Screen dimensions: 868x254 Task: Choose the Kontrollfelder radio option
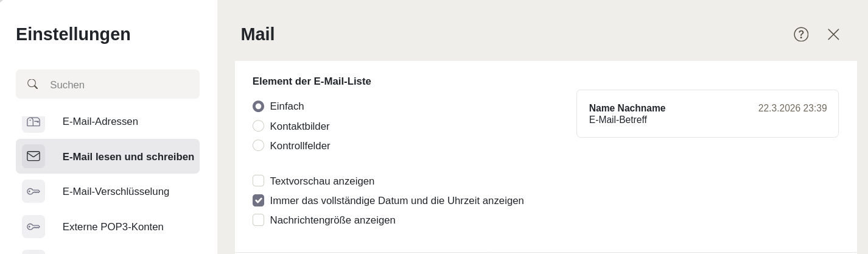coord(259,146)
